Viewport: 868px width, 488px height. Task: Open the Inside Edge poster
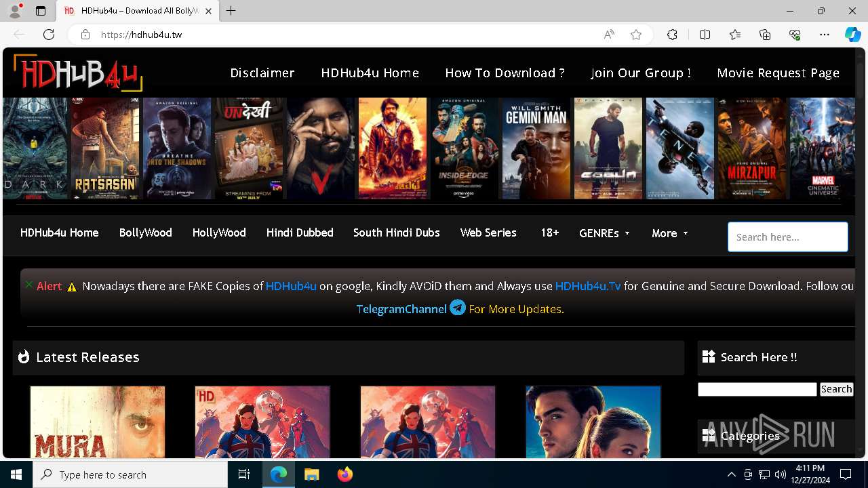(465, 148)
